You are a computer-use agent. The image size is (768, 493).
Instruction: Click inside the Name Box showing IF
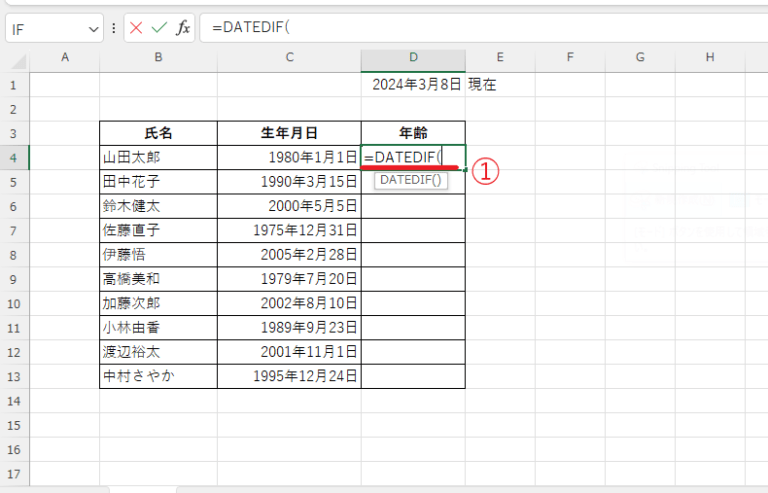(45, 28)
